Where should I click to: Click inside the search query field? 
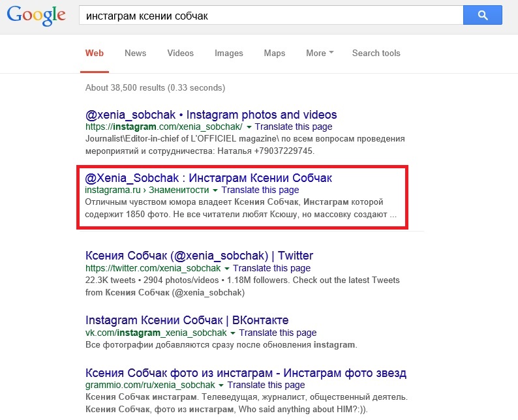click(x=271, y=16)
